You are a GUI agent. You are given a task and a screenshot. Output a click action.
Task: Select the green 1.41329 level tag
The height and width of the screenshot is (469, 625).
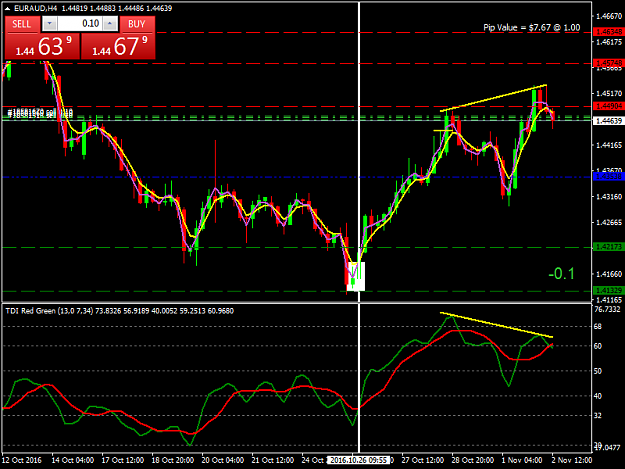(x=607, y=290)
